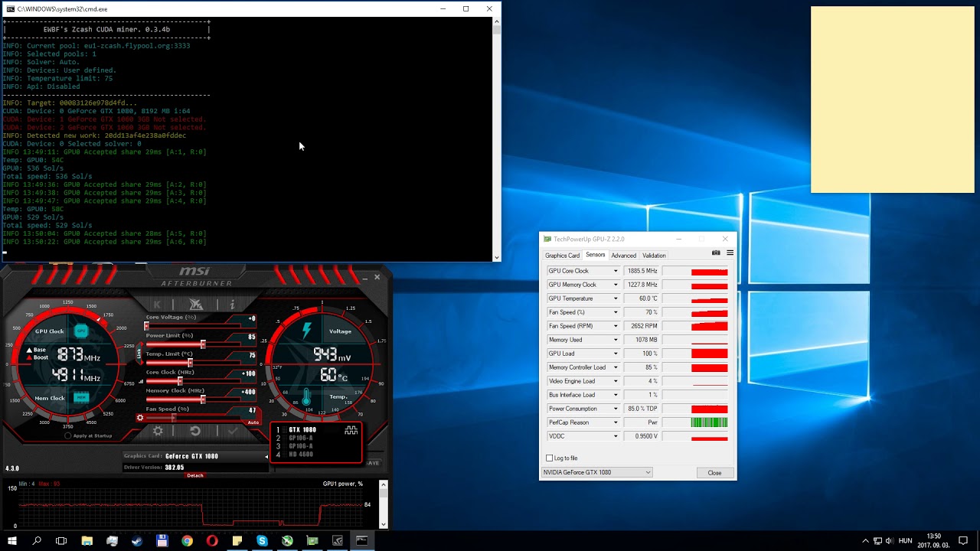Screen dimensions: 980x551
Task: Open the floppy disk app on the taskbar
Action: point(162,541)
